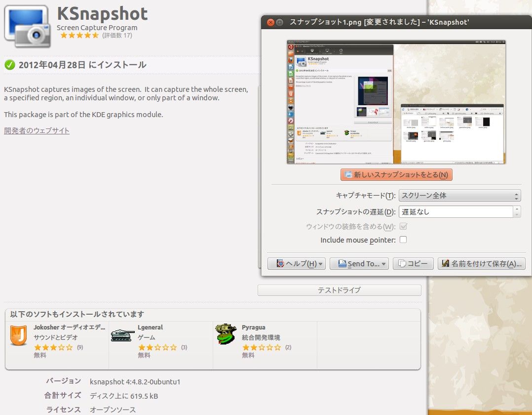The image size is (532, 415).
Task: Select the license text オープンソース
Action: tap(113, 410)
